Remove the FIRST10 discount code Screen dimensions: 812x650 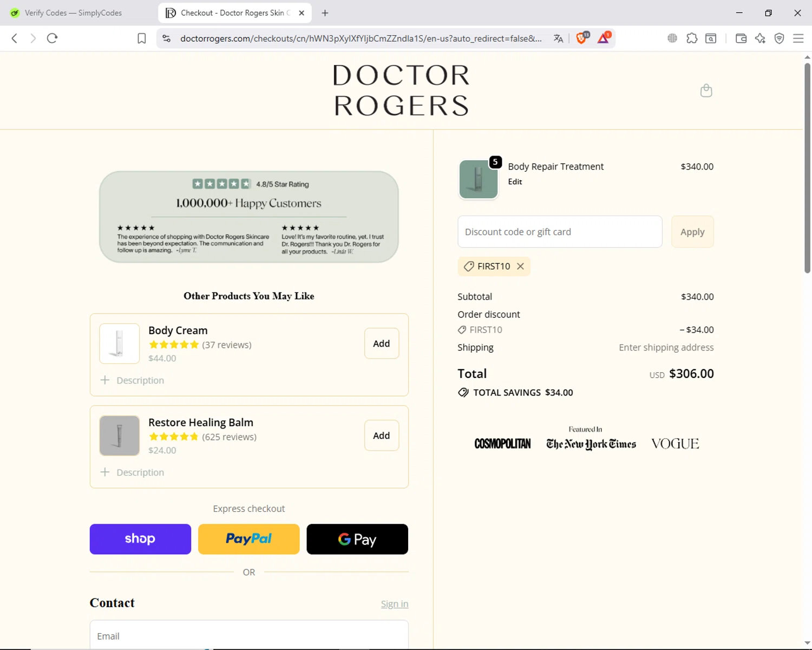pyautogui.click(x=520, y=266)
